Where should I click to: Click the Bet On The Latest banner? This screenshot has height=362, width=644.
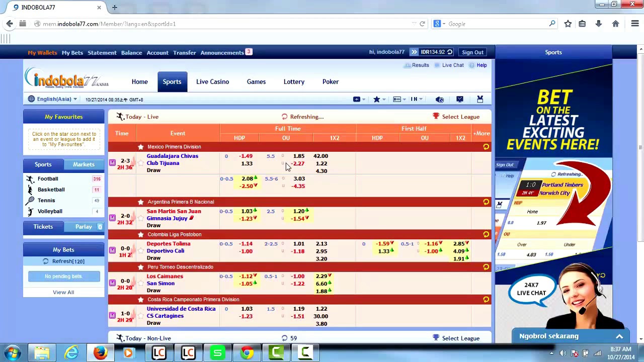tap(553, 195)
